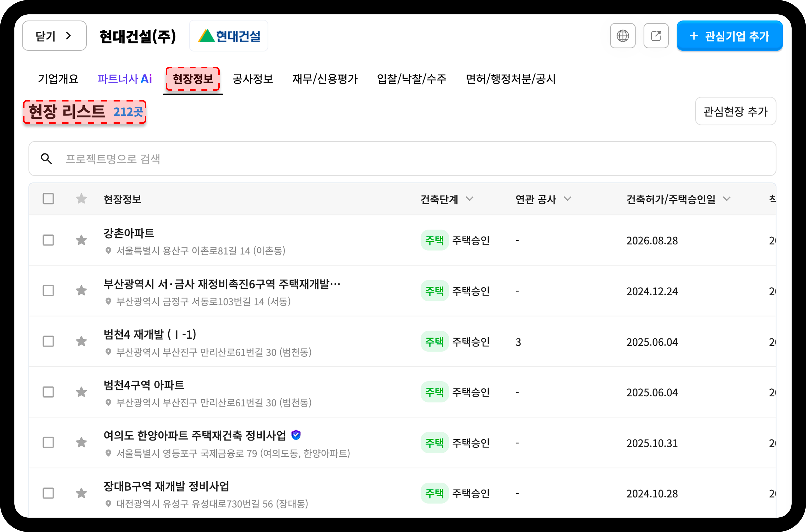Switch to the 기업개요 tab

(58, 79)
